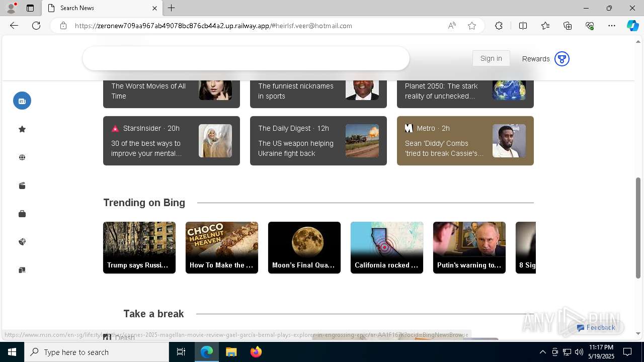Image resolution: width=644 pixels, height=362 pixels.
Task: Open the Copilot icon in toolbar
Action: [632, 26]
